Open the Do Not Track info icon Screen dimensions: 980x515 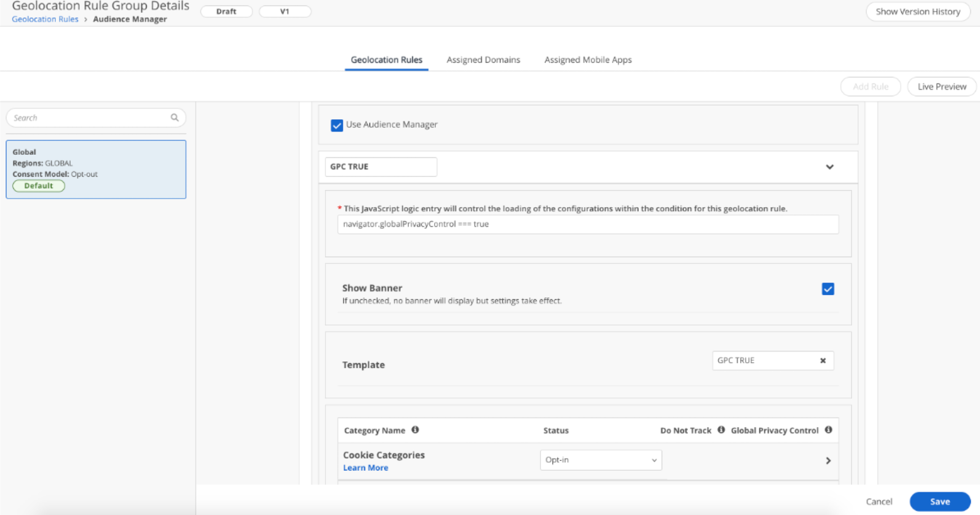click(x=721, y=430)
